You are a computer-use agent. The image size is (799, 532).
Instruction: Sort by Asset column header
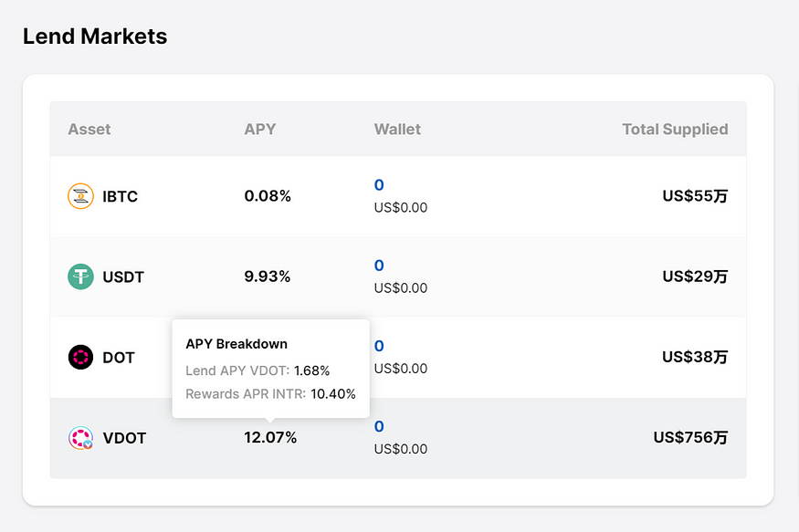pyautogui.click(x=89, y=129)
